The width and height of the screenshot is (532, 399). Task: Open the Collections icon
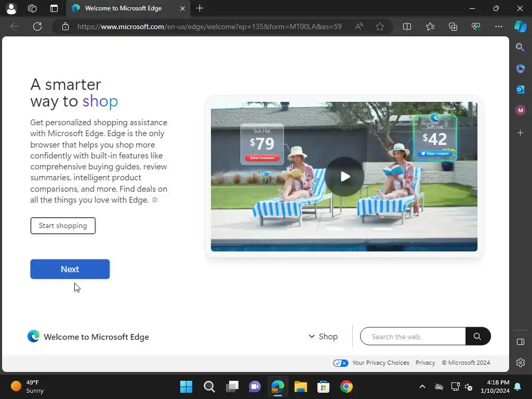click(453, 26)
